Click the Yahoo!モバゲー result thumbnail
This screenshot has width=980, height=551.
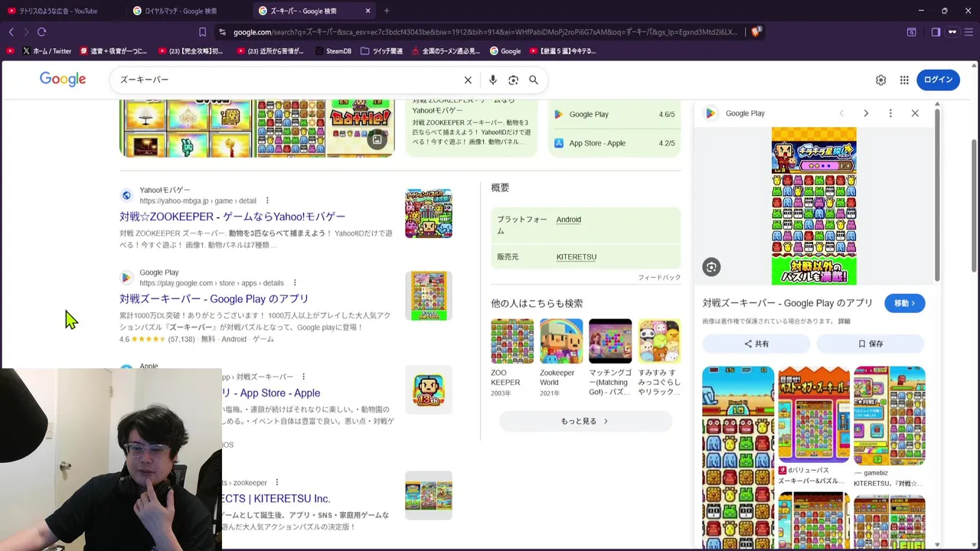tap(429, 214)
